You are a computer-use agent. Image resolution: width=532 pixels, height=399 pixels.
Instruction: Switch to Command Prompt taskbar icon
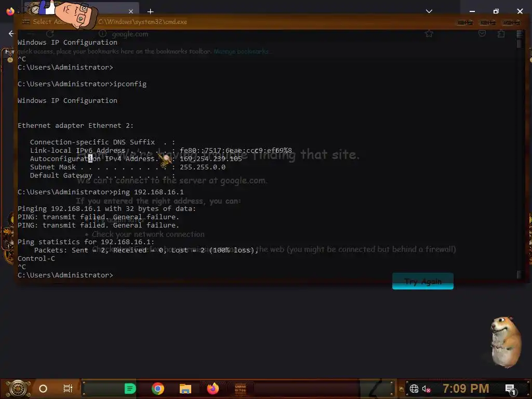pos(241,389)
